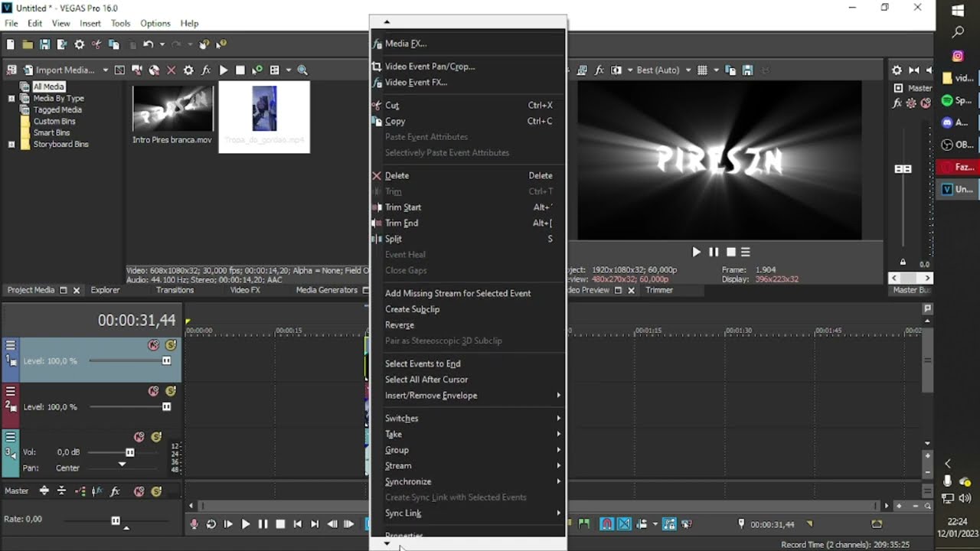This screenshot has width=980, height=551.
Task: Click Split Screen View icon in preview
Action: coord(617,70)
